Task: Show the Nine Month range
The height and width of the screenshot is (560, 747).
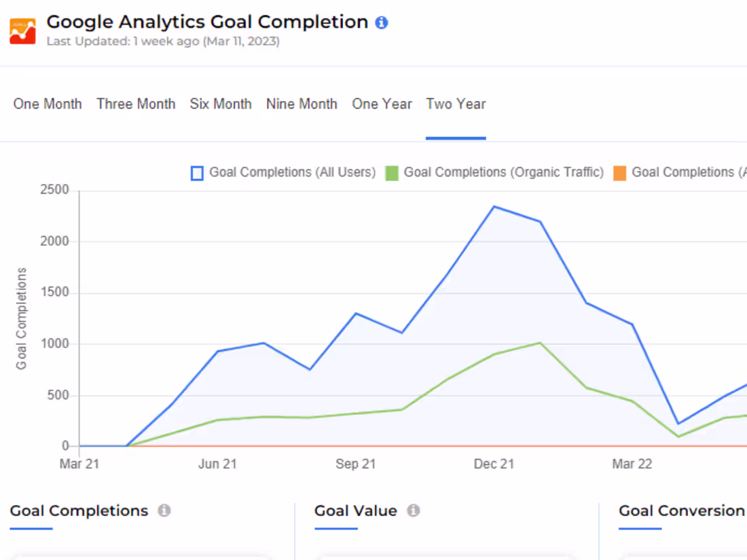Action: click(x=302, y=104)
